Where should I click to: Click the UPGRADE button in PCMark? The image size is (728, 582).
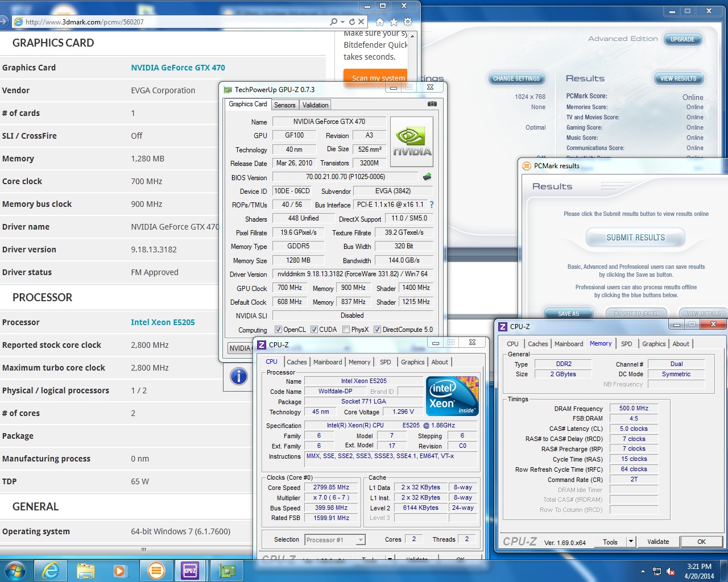682,39
